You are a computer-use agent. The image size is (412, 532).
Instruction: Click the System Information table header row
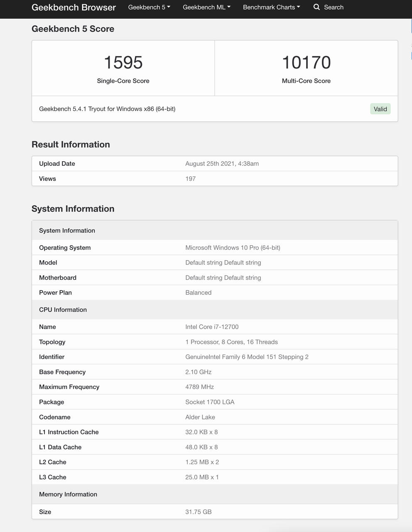click(x=215, y=230)
